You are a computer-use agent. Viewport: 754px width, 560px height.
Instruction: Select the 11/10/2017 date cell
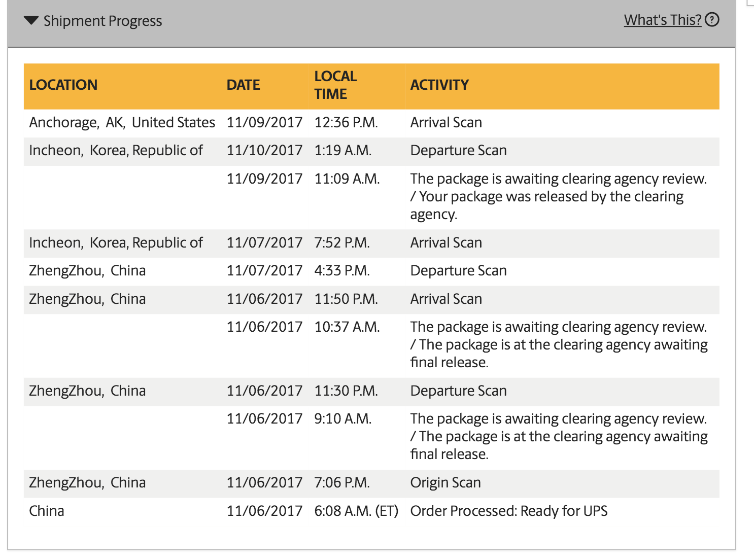coord(264,150)
